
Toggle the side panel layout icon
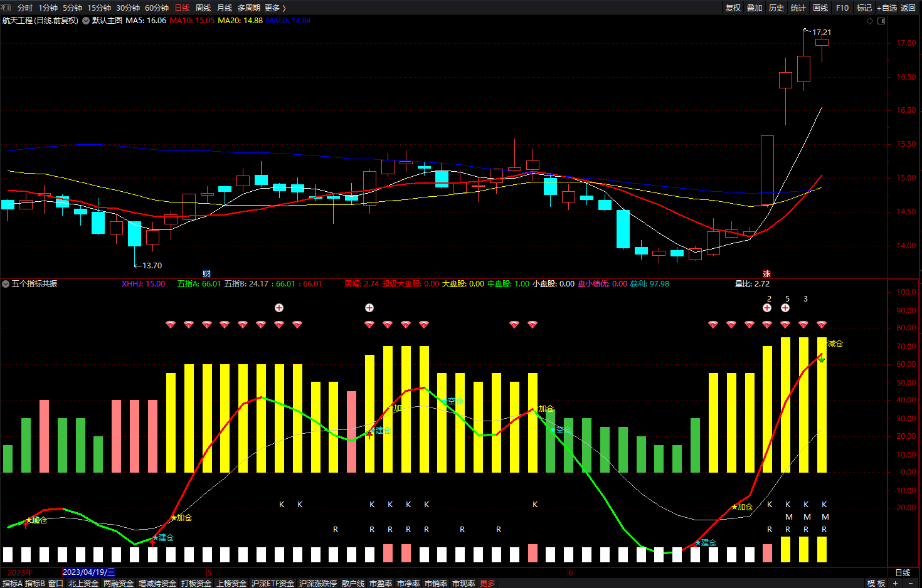click(x=881, y=21)
